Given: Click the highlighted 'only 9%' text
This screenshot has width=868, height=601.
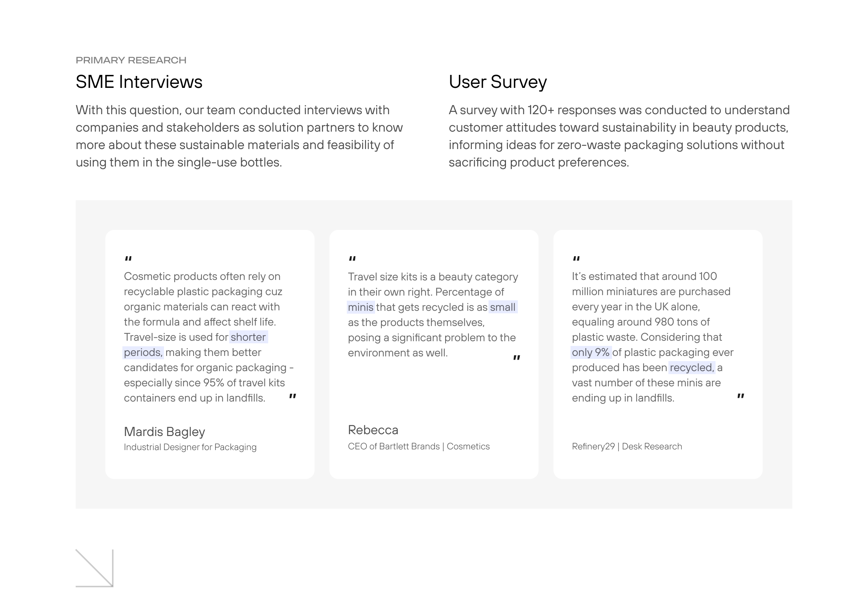Looking at the screenshot, I should pos(590,353).
